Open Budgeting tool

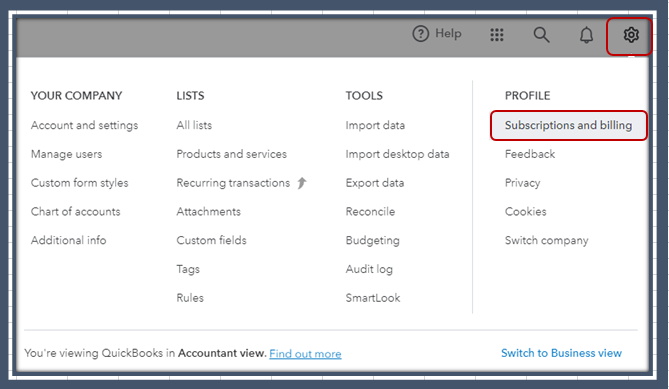click(x=372, y=241)
